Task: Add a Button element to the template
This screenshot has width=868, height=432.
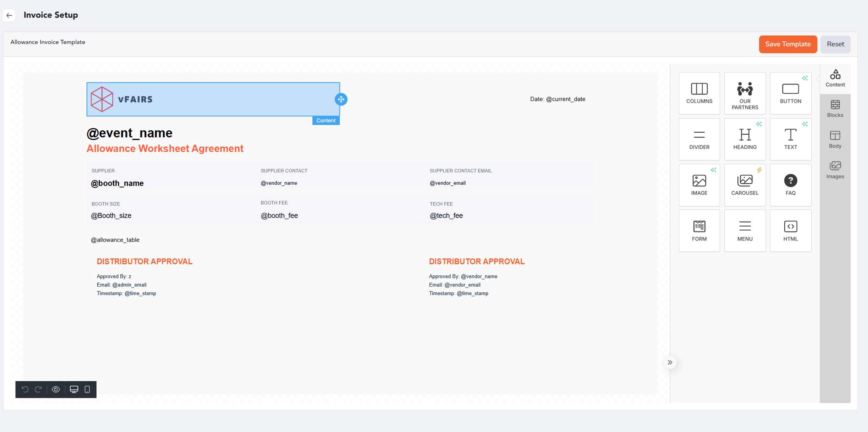Action: pyautogui.click(x=790, y=93)
